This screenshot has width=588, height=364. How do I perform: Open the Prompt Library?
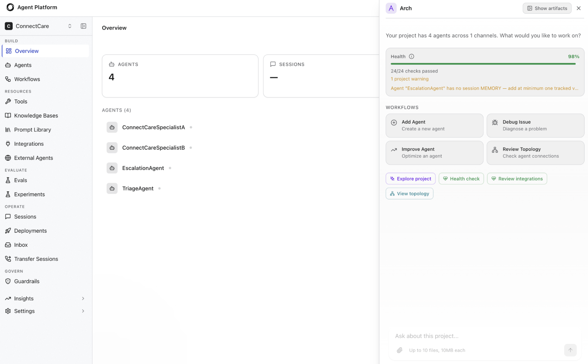click(x=46, y=130)
